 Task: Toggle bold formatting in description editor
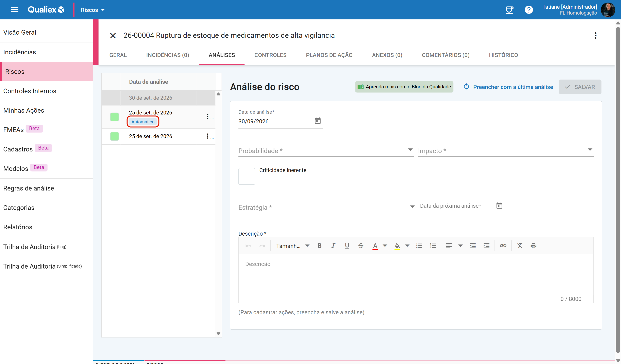(319, 245)
